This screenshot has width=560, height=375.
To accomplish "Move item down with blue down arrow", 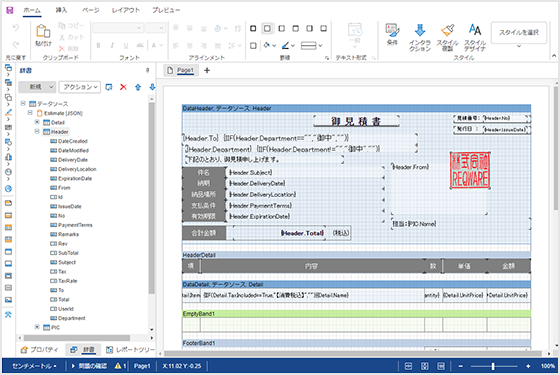I will [152, 87].
